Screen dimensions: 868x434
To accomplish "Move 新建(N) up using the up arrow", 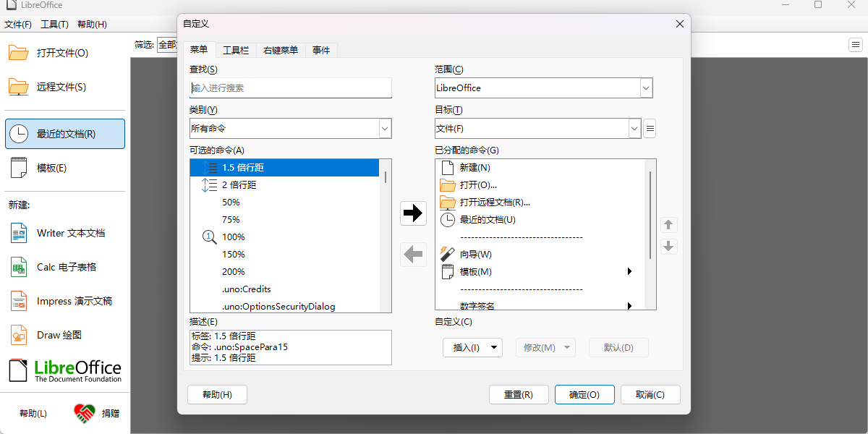I will click(x=668, y=225).
